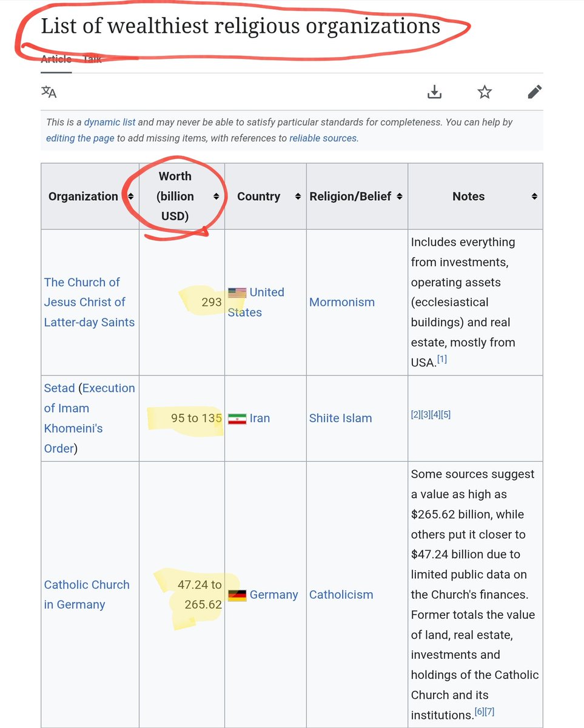Open the Mormonism link

pyautogui.click(x=342, y=302)
